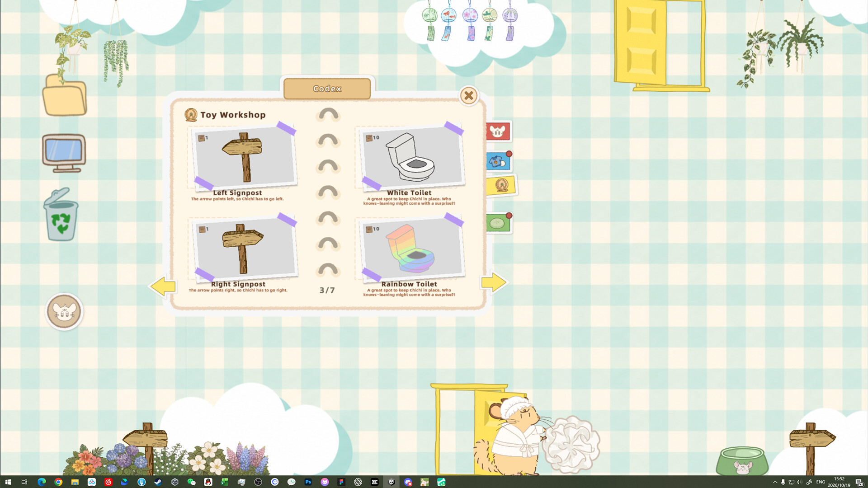Open Microsoft Edge from the taskbar
Screen dimensions: 868x488
[42, 482]
